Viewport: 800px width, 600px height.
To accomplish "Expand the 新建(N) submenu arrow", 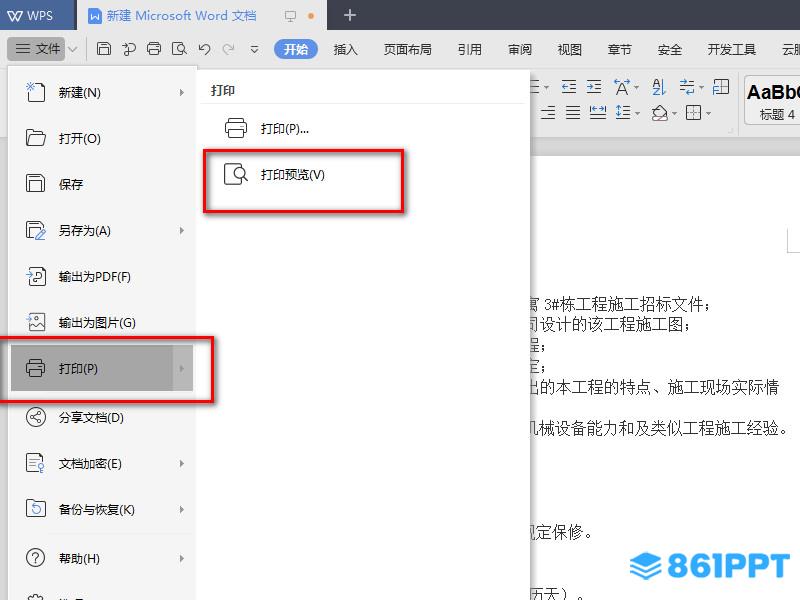I will (x=182, y=92).
